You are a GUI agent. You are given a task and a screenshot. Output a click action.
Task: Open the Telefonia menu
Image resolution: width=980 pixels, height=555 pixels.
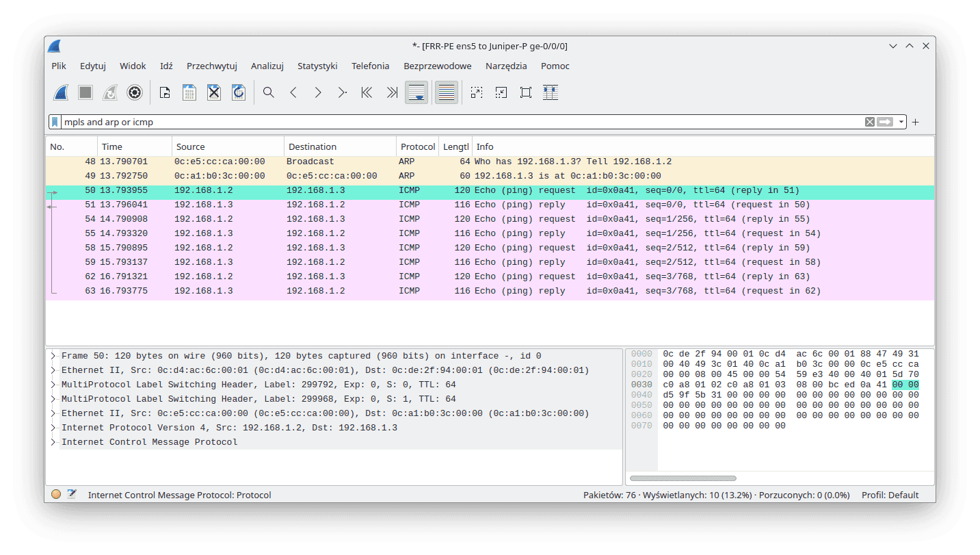pos(370,66)
